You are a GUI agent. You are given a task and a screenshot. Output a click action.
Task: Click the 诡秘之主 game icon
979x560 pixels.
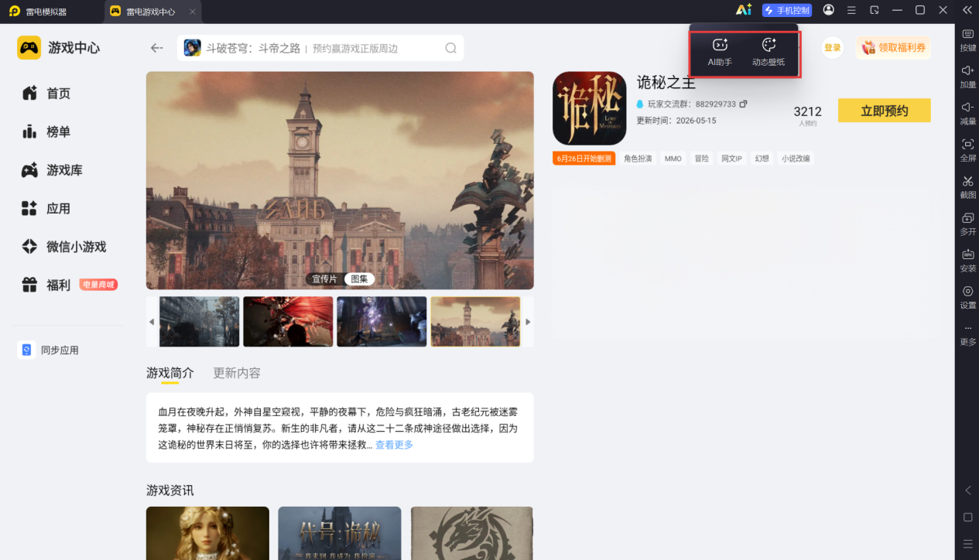point(590,108)
